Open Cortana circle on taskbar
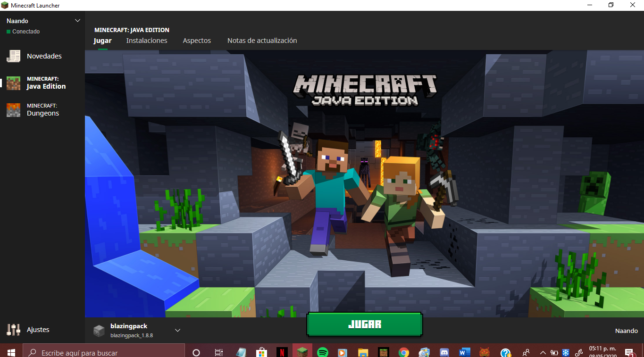644x357 pixels. (196, 352)
